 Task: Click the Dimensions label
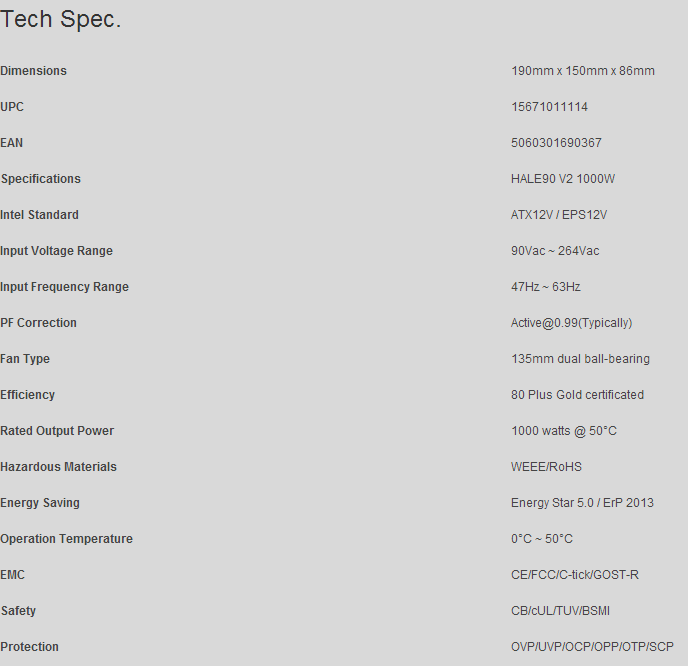(34, 71)
